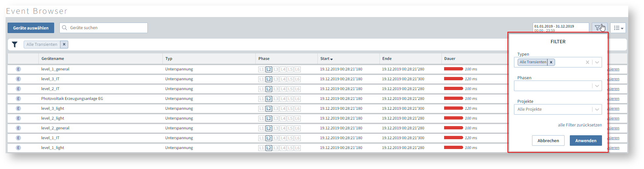Toggle phase L6 in the level_2_IT row

[x=297, y=89]
